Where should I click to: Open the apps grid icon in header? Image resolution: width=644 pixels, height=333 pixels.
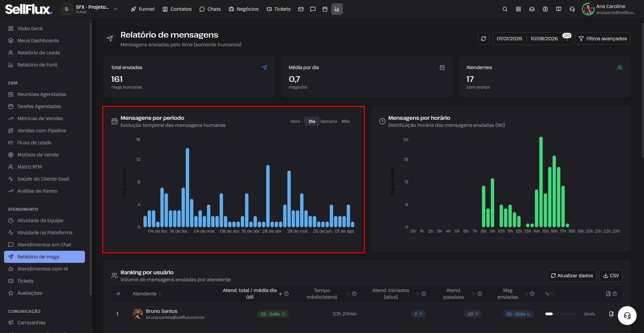coord(518,9)
